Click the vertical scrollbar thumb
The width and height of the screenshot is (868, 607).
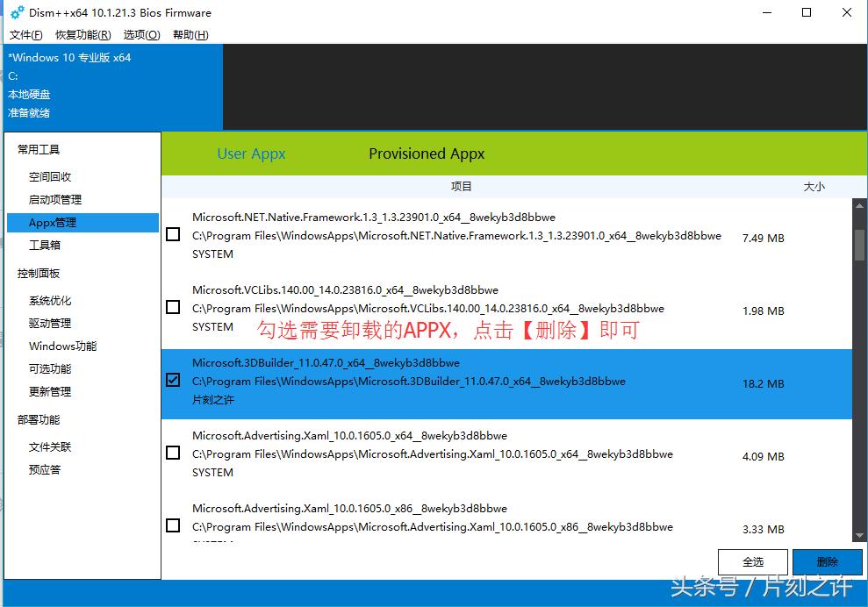point(860,244)
